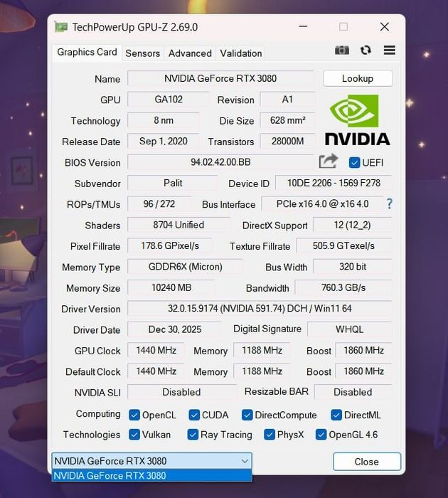
Task: Click the ROPs/TMUs value 96 / 272
Action: tap(159, 204)
